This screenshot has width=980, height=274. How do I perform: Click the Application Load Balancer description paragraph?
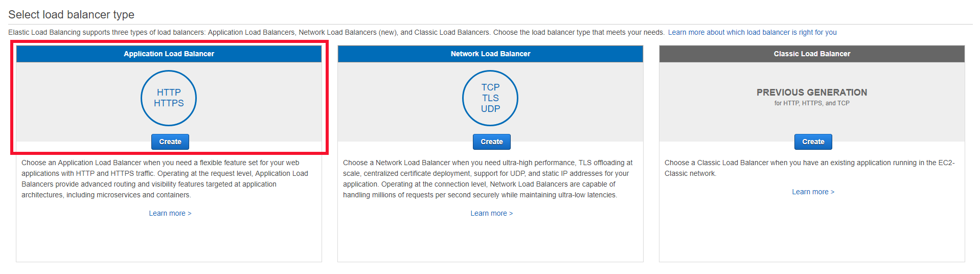tap(165, 179)
